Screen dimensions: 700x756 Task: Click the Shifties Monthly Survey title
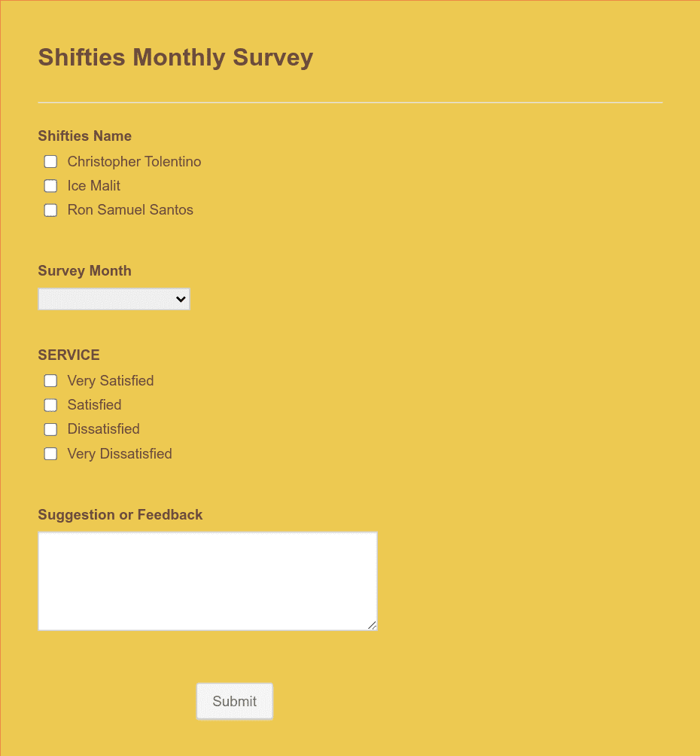(x=175, y=57)
